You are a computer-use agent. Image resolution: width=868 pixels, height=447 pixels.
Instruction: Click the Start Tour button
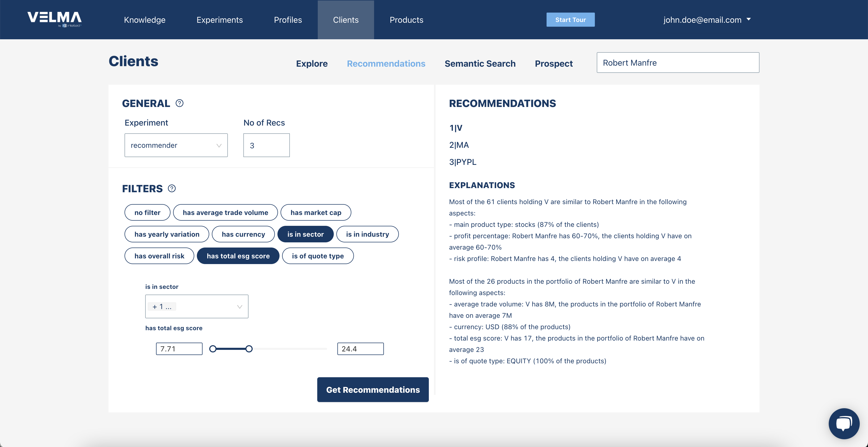[570, 20]
